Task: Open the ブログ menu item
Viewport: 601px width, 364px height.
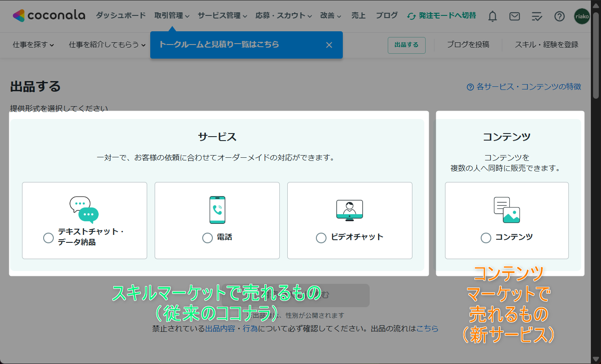Action: pyautogui.click(x=386, y=15)
